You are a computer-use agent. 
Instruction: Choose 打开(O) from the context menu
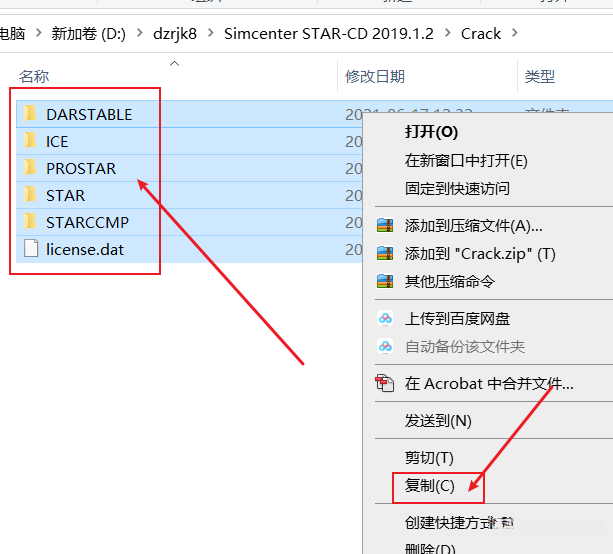click(x=431, y=132)
